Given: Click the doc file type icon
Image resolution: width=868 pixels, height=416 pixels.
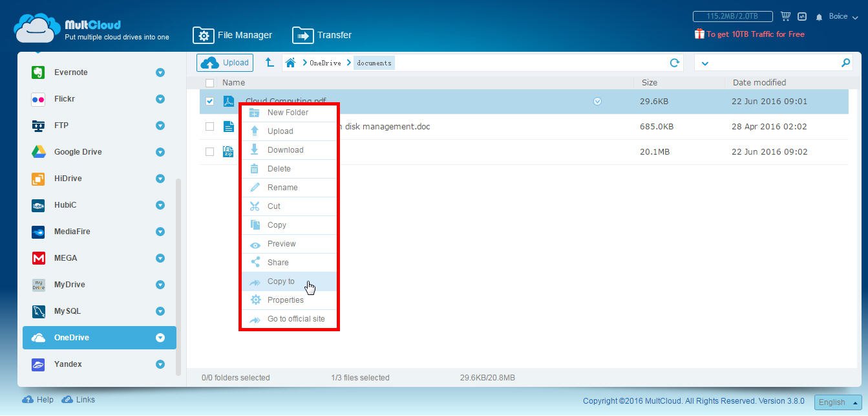Looking at the screenshot, I should [228, 126].
